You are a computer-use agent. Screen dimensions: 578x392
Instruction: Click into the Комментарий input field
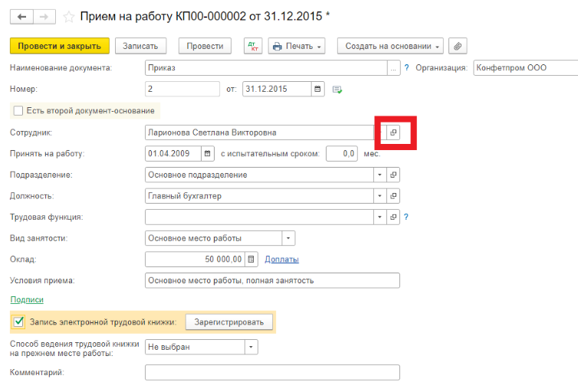coord(272,373)
